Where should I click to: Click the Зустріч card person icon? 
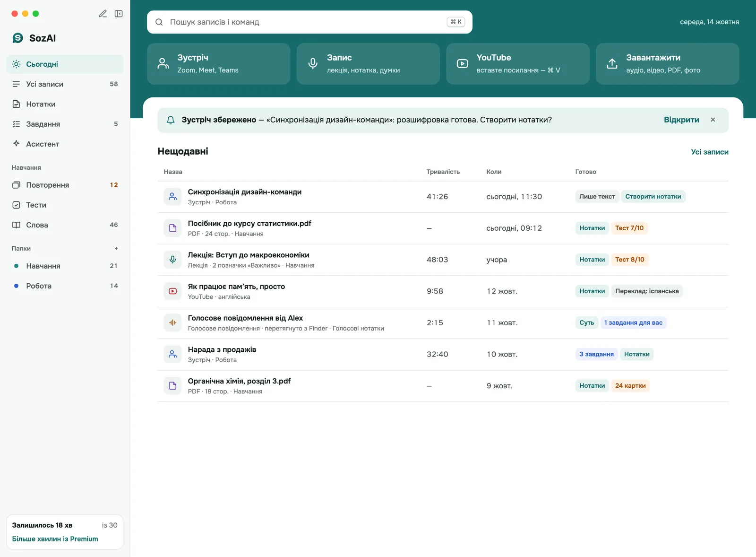pos(163,63)
